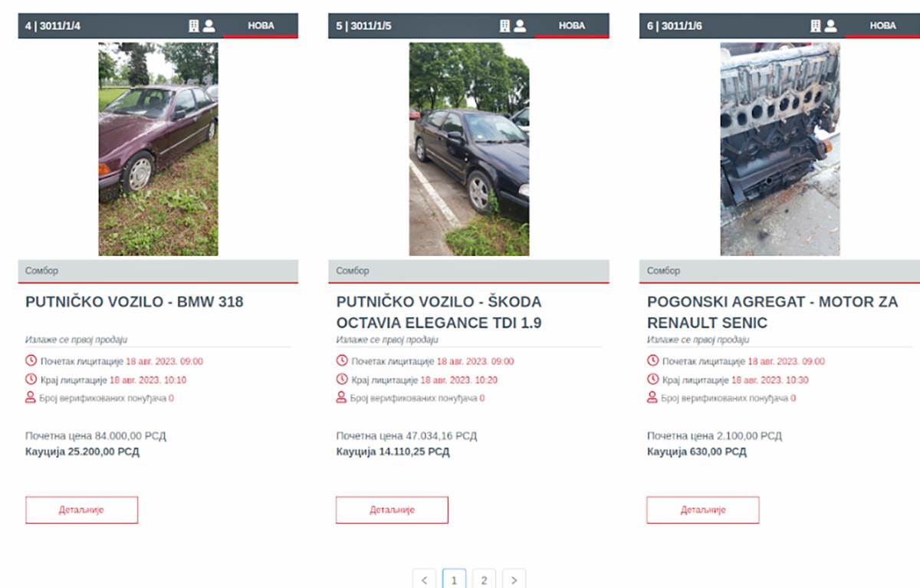920x588 pixels.
Task: Open Детаљније for Renault Senic motor
Action: click(x=703, y=510)
